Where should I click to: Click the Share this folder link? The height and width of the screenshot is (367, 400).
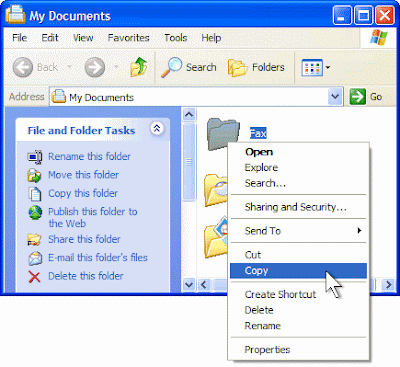(x=84, y=239)
